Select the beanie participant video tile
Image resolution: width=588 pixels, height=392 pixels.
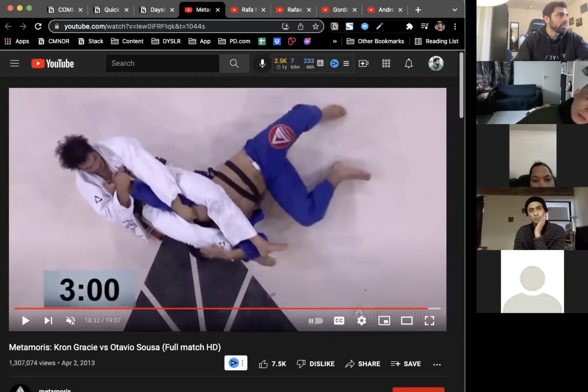coord(532,219)
